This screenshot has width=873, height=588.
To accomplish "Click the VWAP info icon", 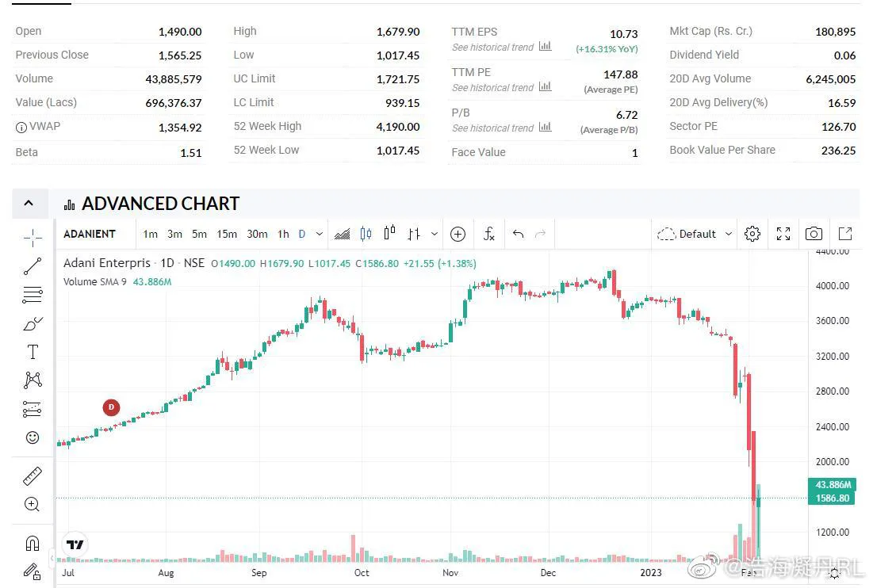I will pos(21,128).
